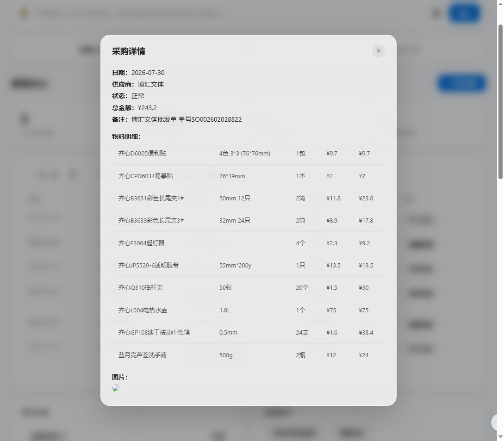Click the unit price ¥8.9

pyautogui.click(x=332, y=220)
